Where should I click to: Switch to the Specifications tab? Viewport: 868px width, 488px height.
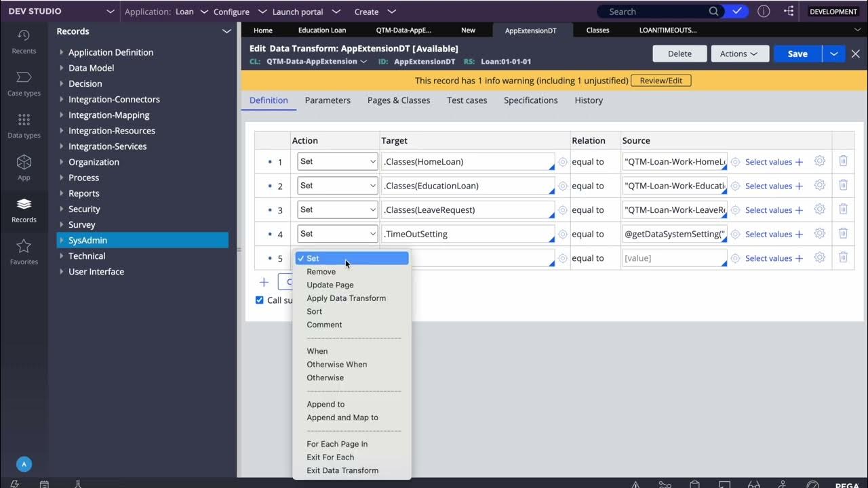pyautogui.click(x=531, y=100)
